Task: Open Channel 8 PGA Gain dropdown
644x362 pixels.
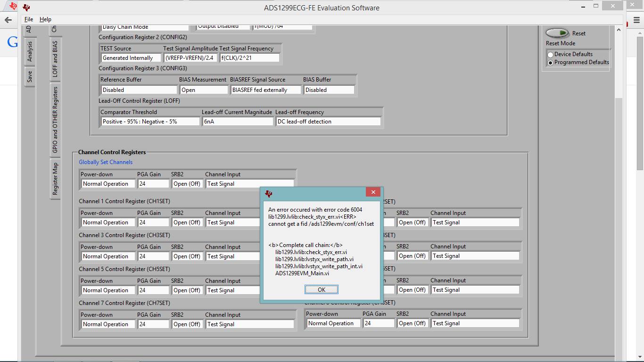Action: tap(379, 323)
